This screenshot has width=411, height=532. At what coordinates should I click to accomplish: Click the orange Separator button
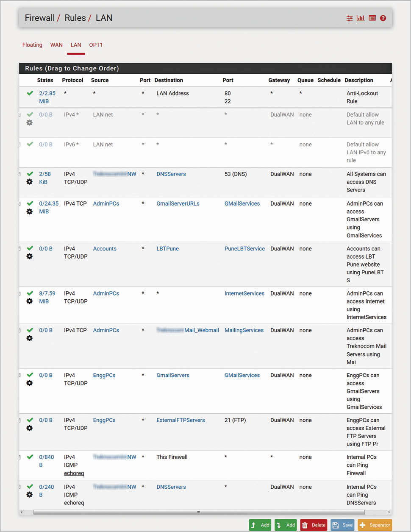tap(375, 525)
